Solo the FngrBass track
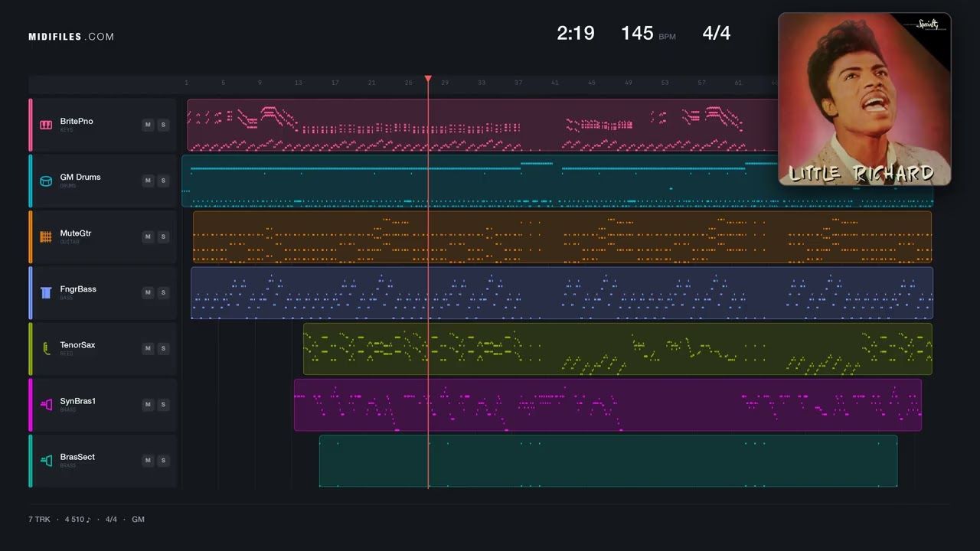 pyautogui.click(x=163, y=292)
